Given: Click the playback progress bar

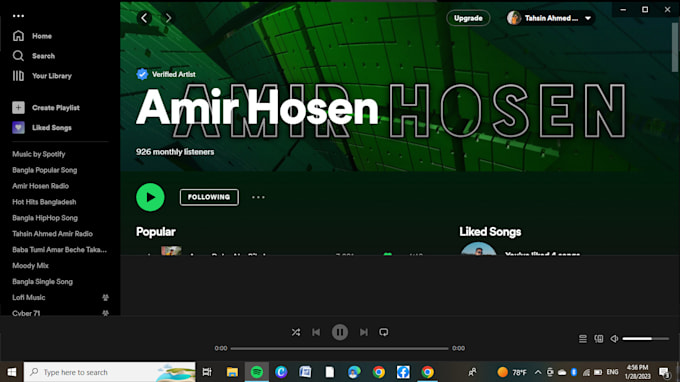Looking at the screenshot, I should coord(339,348).
